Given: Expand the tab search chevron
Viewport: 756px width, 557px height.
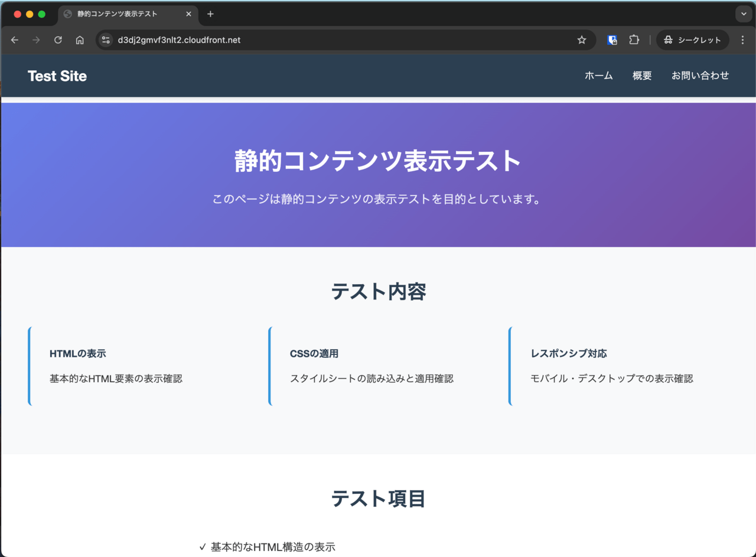Looking at the screenshot, I should (x=744, y=14).
